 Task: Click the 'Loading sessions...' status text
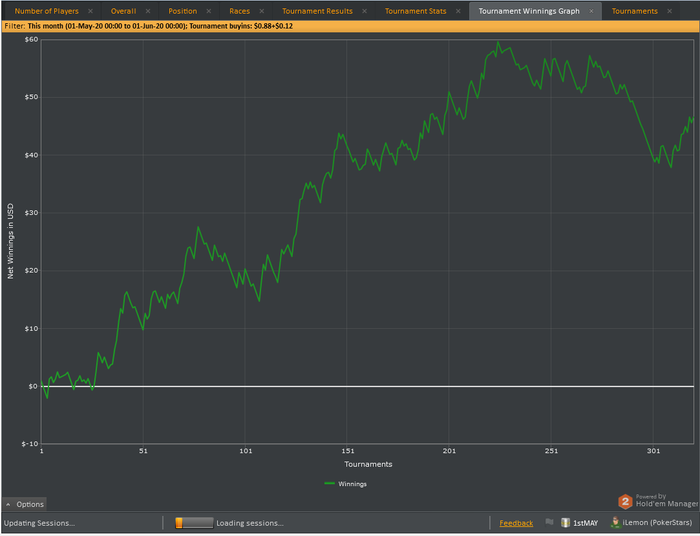point(250,523)
